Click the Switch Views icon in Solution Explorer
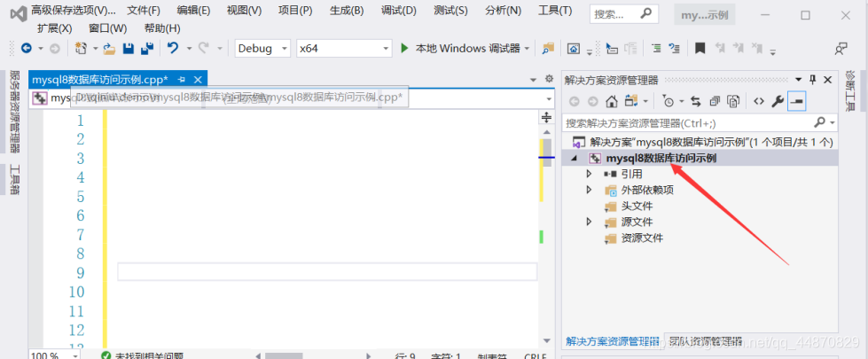 tap(630, 101)
